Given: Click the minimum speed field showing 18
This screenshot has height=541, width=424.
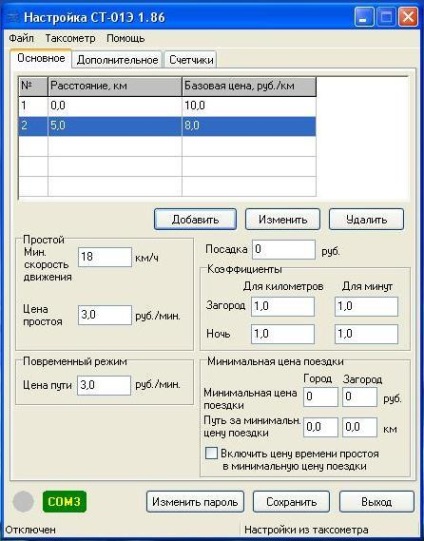Looking at the screenshot, I should click(105, 257).
